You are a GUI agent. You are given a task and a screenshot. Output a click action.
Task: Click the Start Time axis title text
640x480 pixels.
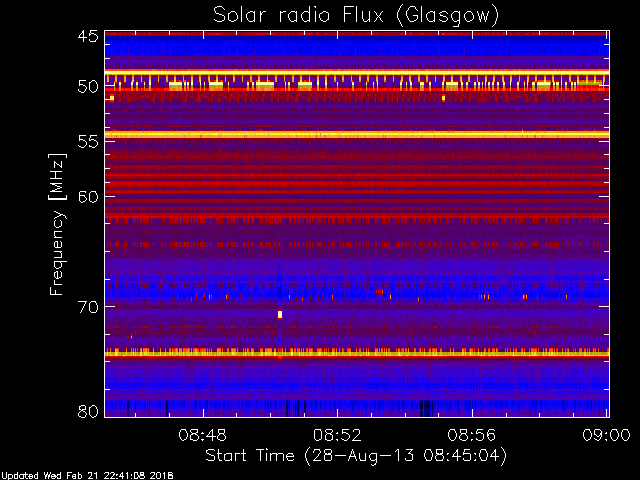pos(356,456)
